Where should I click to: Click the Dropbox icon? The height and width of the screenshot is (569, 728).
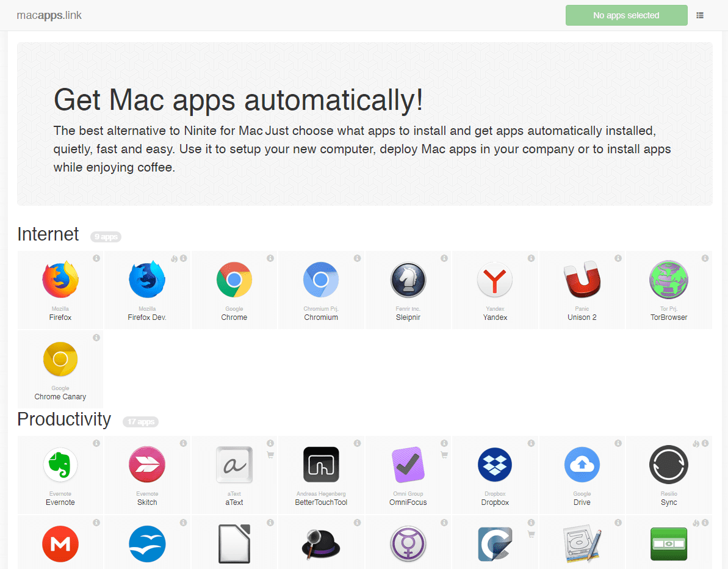tap(495, 465)
